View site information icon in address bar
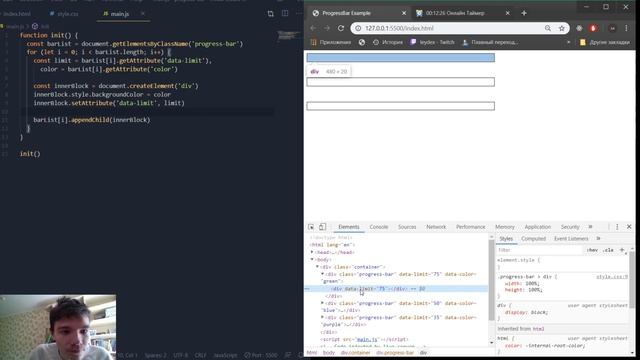 358,28
